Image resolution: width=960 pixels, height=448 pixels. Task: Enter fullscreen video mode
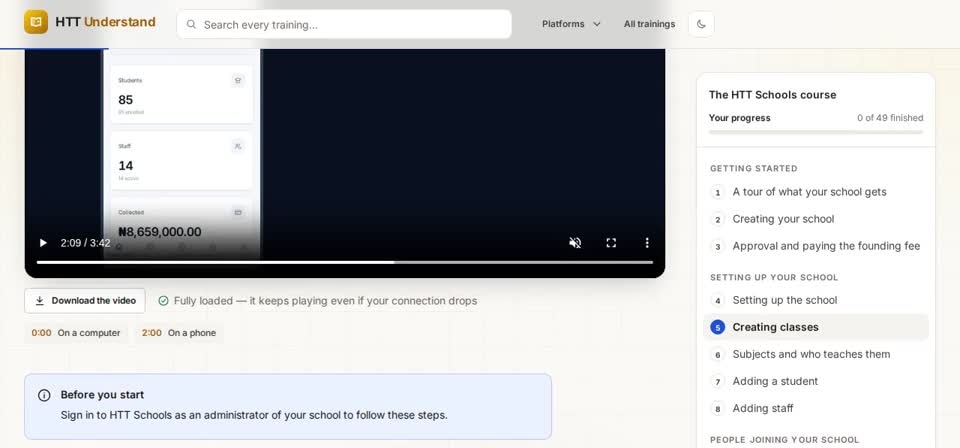[611, 243]
